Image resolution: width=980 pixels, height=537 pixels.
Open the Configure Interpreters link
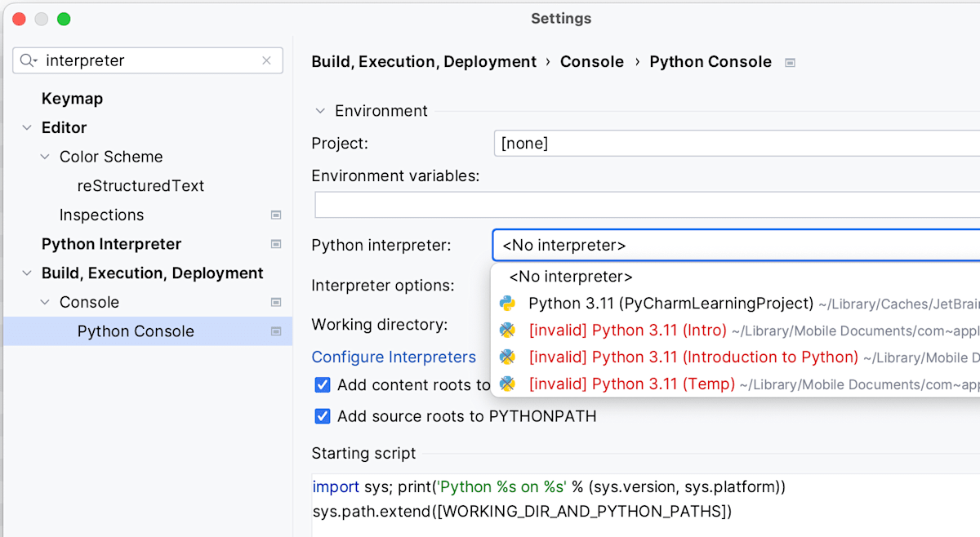(394, 357)
